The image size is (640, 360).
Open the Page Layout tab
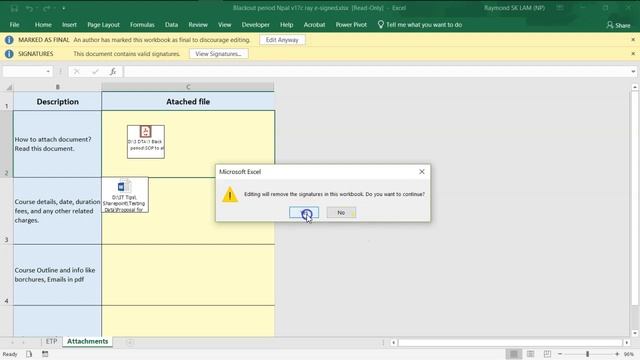click(x=103, y=24)
